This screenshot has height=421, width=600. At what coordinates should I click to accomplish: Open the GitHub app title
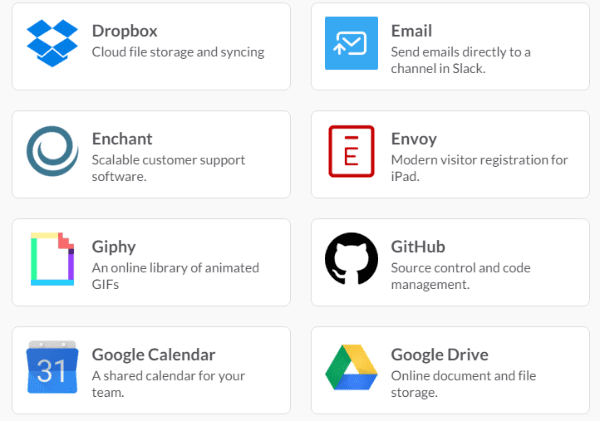[418, 247]
